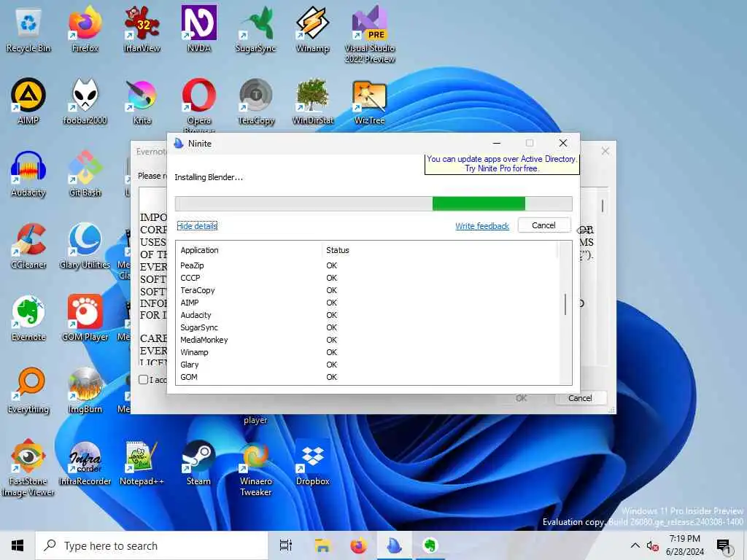The image size is (747, 560).
Task: Open the Recycle Bin desktop icon
Action: [x=28, y=29]
